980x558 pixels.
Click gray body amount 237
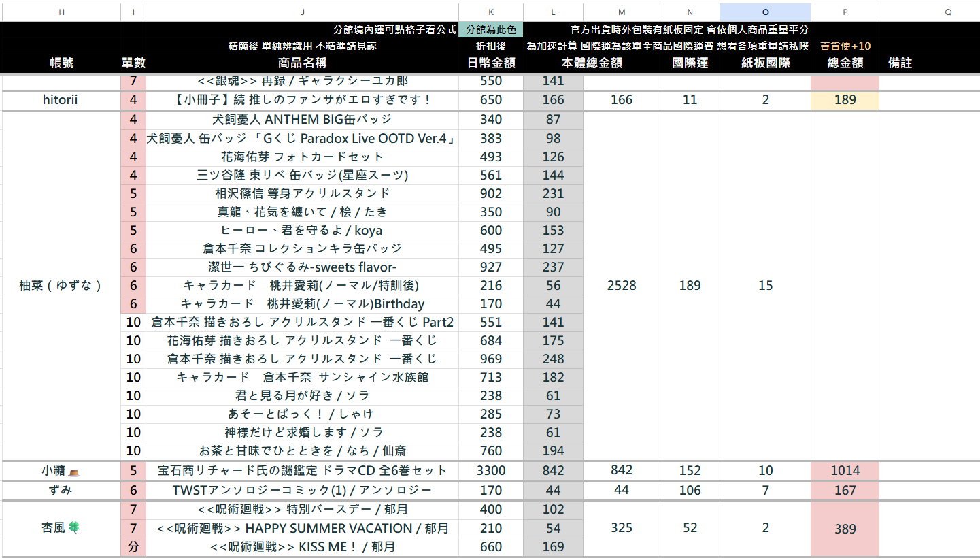click(x=554, y=267)
